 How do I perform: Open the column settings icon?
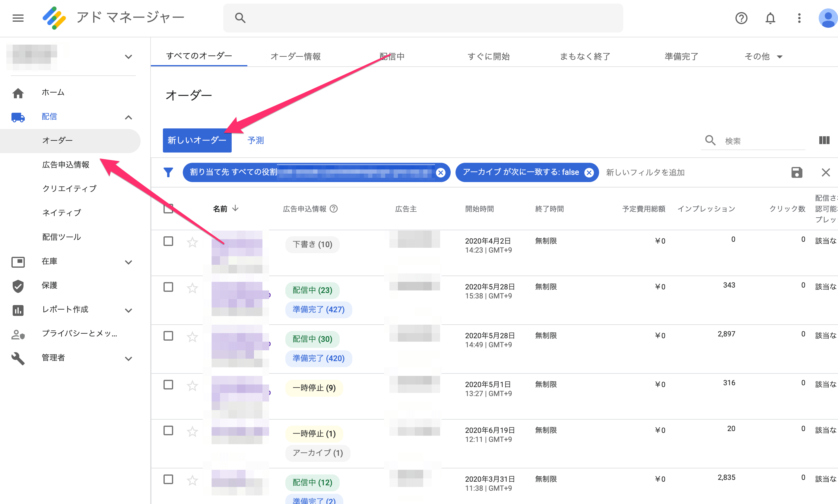tap(824, 140)
